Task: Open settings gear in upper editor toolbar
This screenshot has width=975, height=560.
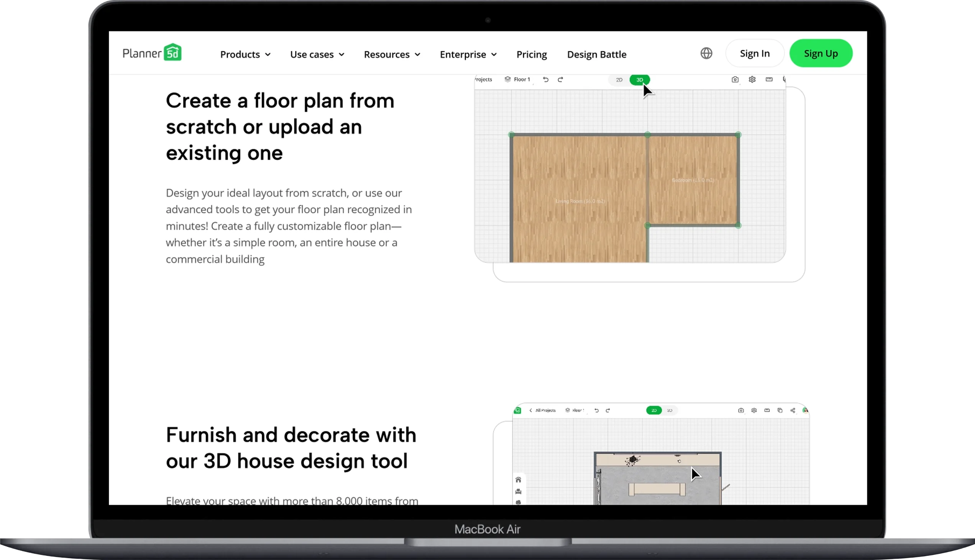Action: 752,79
